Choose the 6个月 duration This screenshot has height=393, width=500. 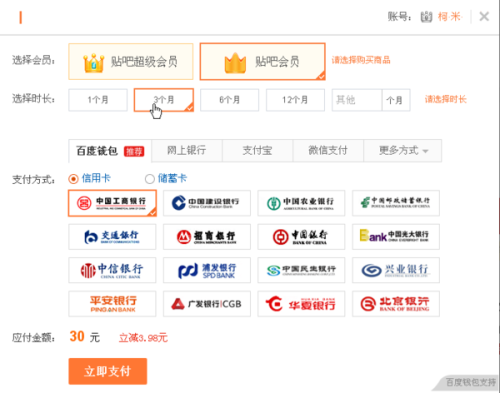[x=229, y=100]
